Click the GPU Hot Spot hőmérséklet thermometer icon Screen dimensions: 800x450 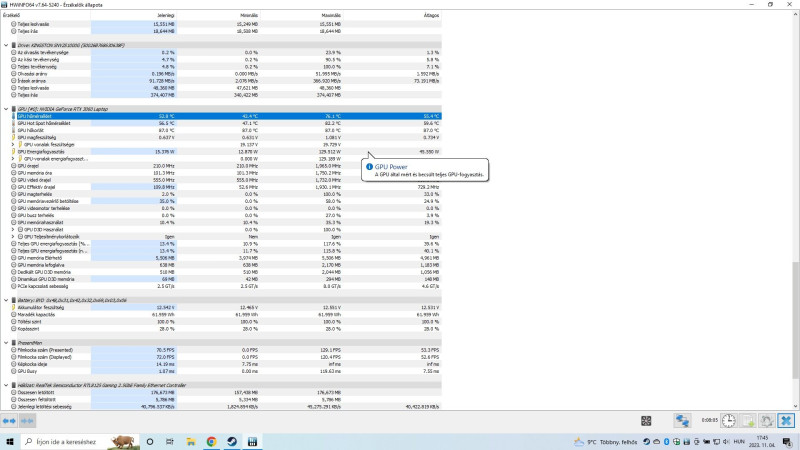[x=14, y=123]
